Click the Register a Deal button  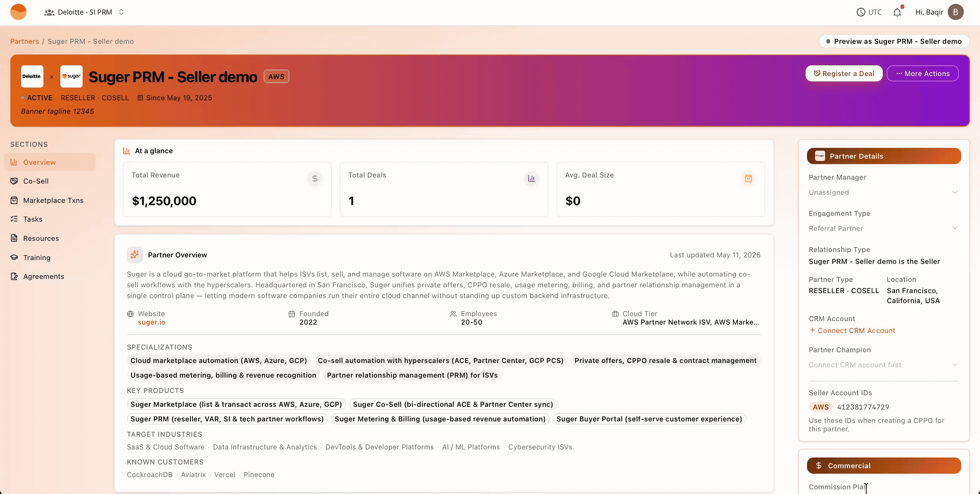844,73
